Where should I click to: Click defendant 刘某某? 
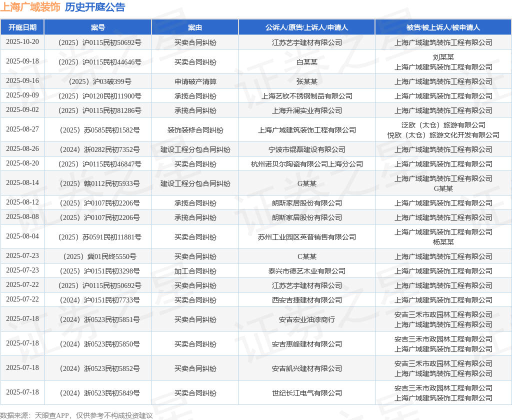(443, 57)
